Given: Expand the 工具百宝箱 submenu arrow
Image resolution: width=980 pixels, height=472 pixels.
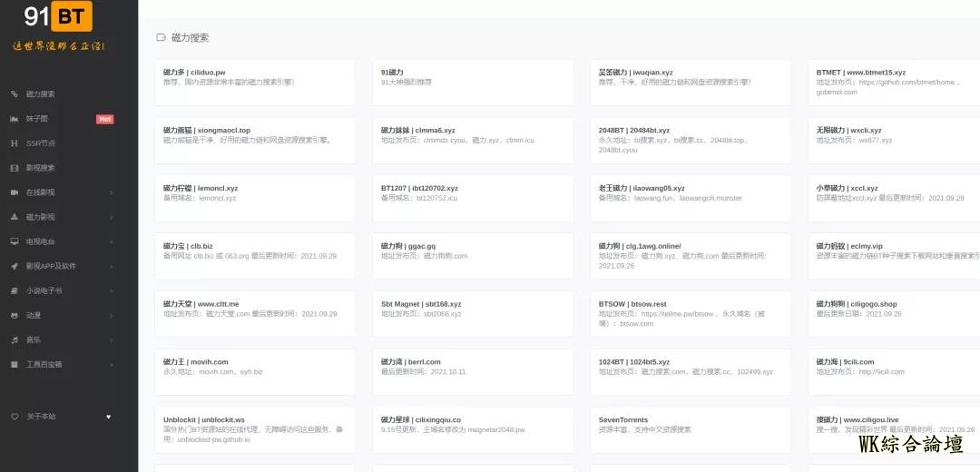Looking at the screenshot, I should click(112, 365).
